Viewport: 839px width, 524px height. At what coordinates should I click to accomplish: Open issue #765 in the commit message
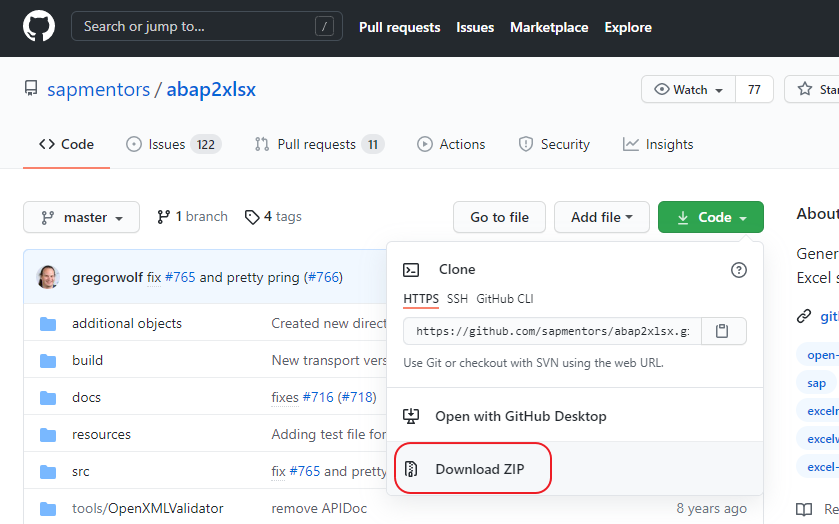tap(180, 277)
